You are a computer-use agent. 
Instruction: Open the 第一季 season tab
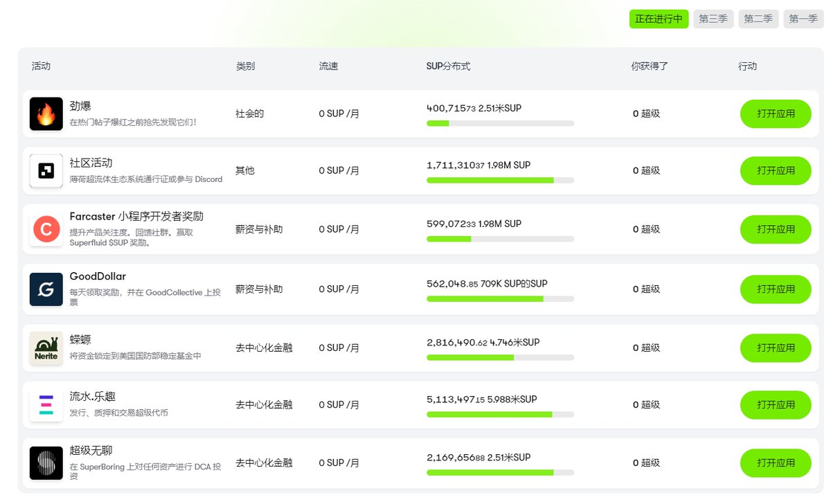(803, 19)
